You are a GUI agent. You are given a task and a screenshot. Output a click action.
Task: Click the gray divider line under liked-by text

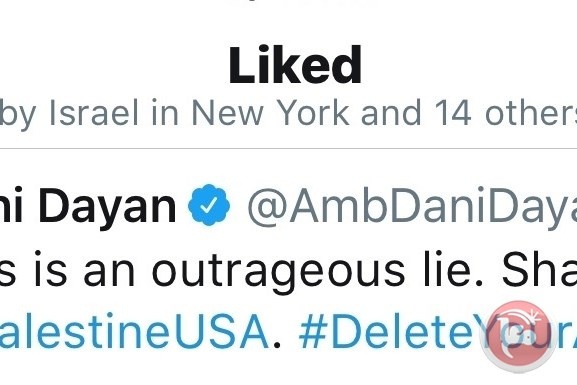(288, 148)
